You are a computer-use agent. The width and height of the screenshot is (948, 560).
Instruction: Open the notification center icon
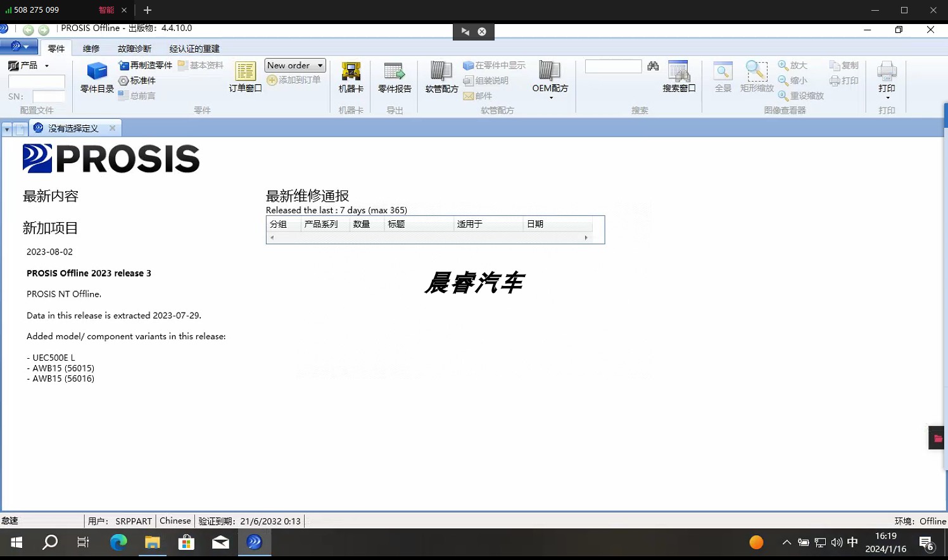click(x=926, y=543)
